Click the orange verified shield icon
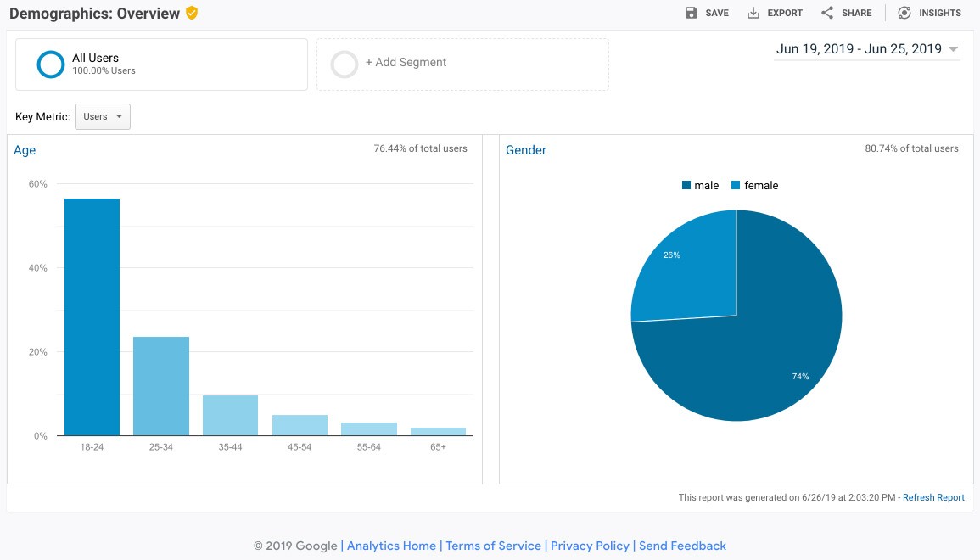Viewport: 980px width, 560px height. coord(192,13)
